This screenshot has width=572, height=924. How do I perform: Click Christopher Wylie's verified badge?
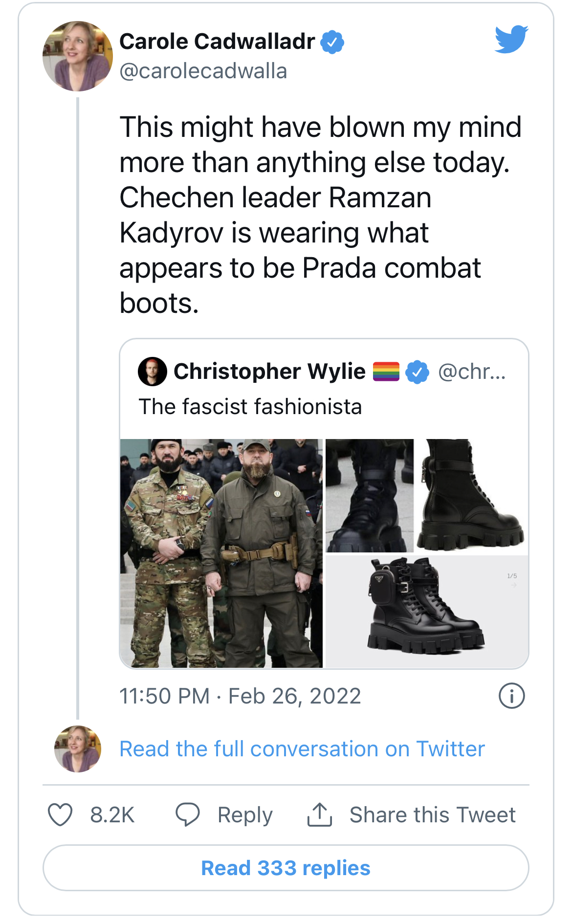pyautogui.click(x=417, y=372)
